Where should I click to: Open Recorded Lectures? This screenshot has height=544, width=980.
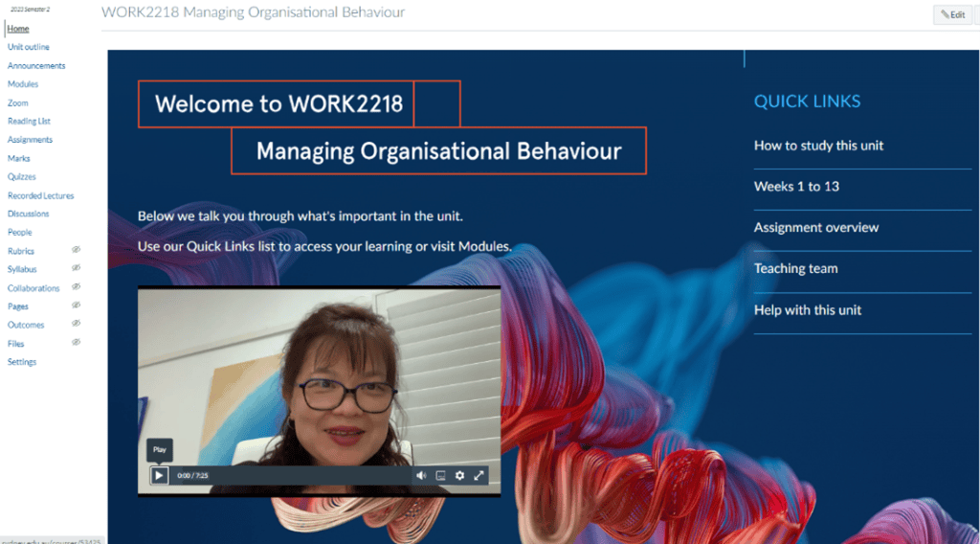click(x=40, y=195)
